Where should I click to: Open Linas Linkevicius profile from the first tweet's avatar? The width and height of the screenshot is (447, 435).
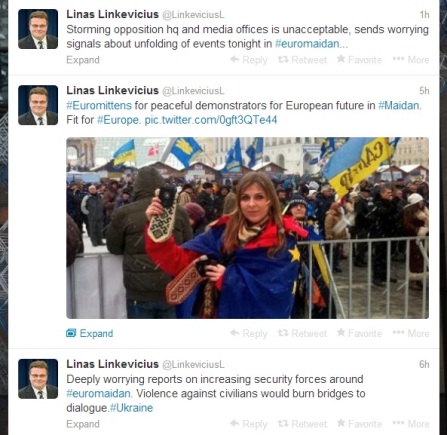pos(38,29)
